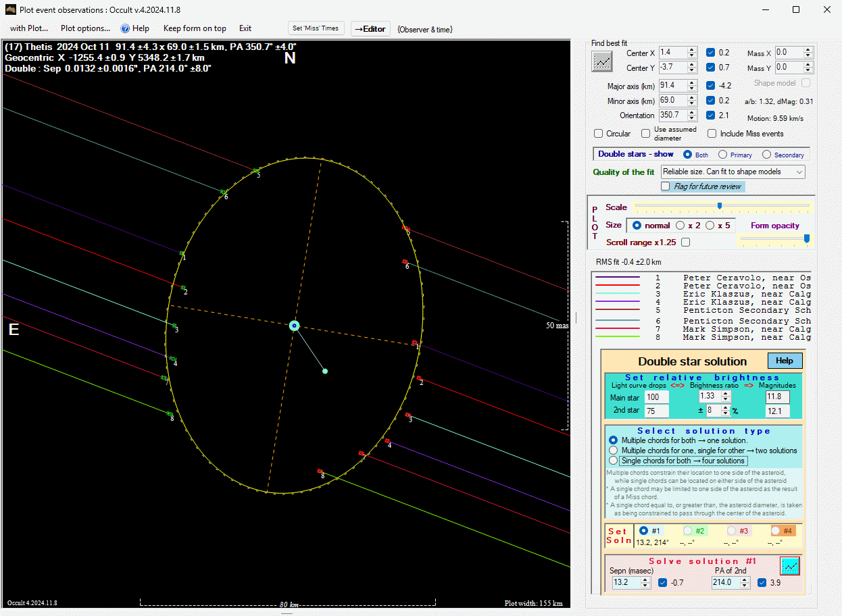Click the Major axis spinner arrows
This screenshot has width=842, height=616.
(x=692, y=86)
